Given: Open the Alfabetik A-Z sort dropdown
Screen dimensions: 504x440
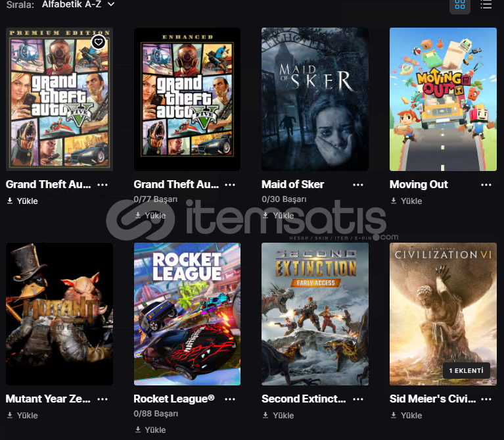Looking at the screenshot, I should (78, 5).
